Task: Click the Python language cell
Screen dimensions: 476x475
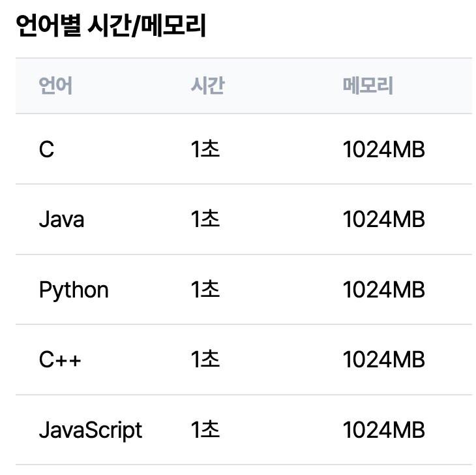Action: coord(74,290)
